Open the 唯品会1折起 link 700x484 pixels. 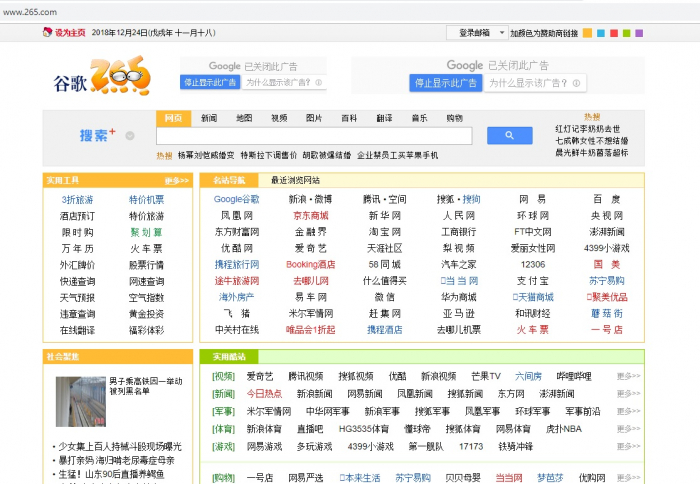coord(311,330)
